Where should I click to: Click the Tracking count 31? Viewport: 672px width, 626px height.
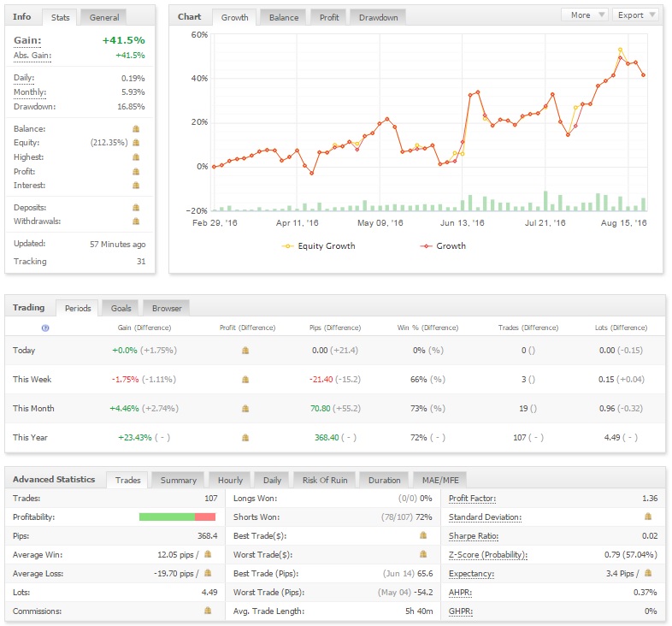(x=141, y=262)
